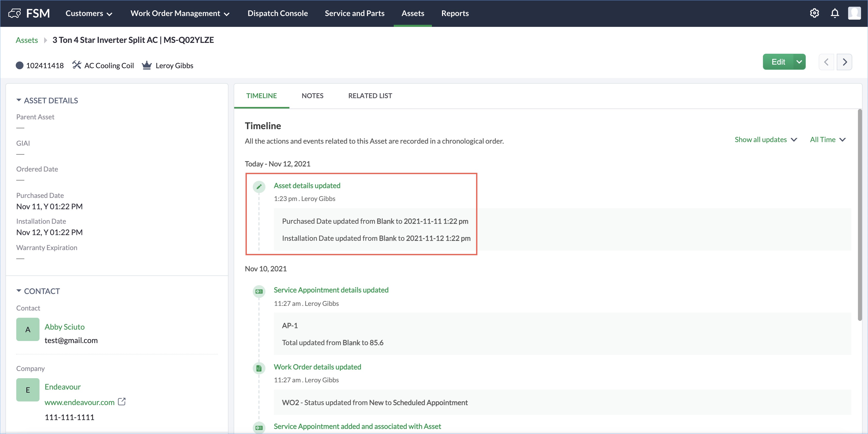Viewport: 868px width, 434px height.
Task: Open the Abby Sciuto contact link
Action: coord(64,327)
